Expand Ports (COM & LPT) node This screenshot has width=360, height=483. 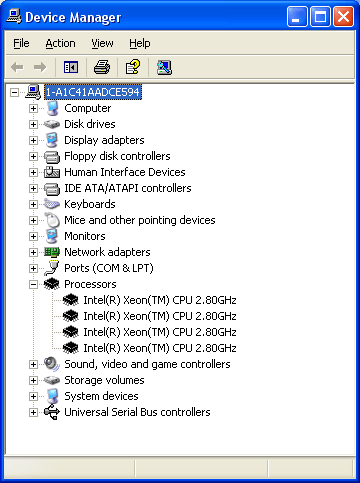click(x=33, y=268)
